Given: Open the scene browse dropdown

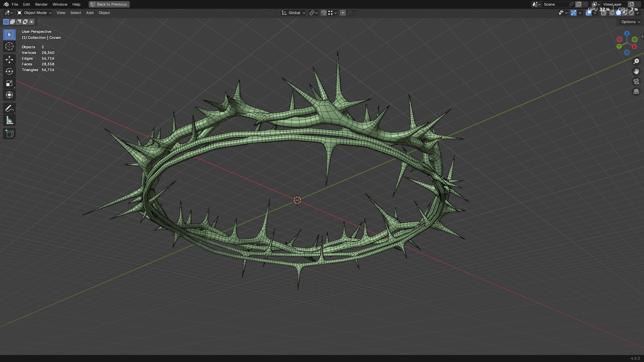Looking at the screenshot, I should click(x=536, y=4).
